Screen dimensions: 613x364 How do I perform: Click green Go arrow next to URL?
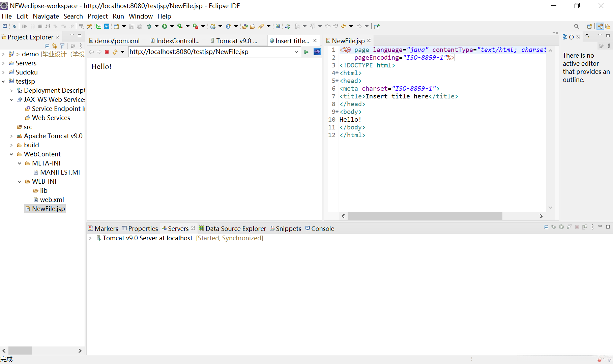pos(306,52)
